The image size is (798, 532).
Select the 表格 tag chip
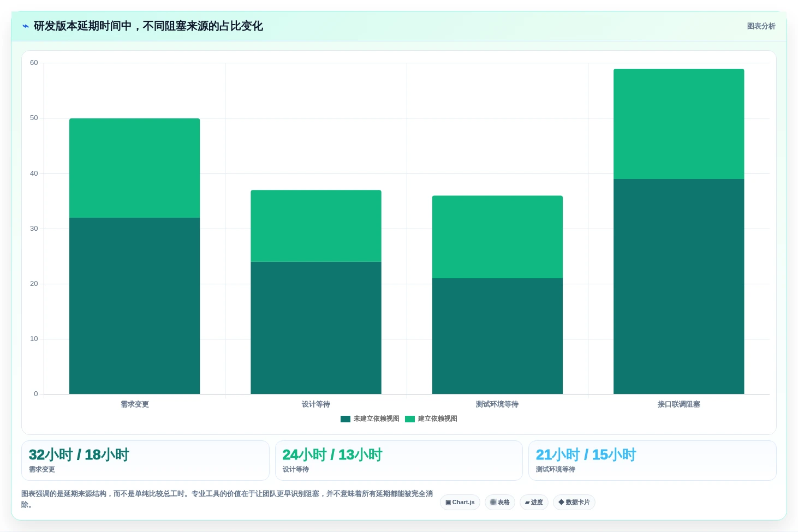500,503
